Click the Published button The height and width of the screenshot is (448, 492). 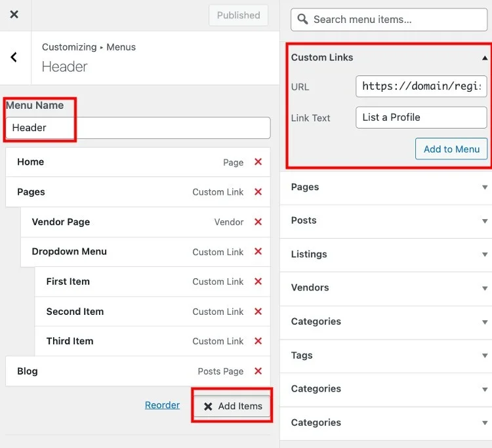click(x=239, y=15)
